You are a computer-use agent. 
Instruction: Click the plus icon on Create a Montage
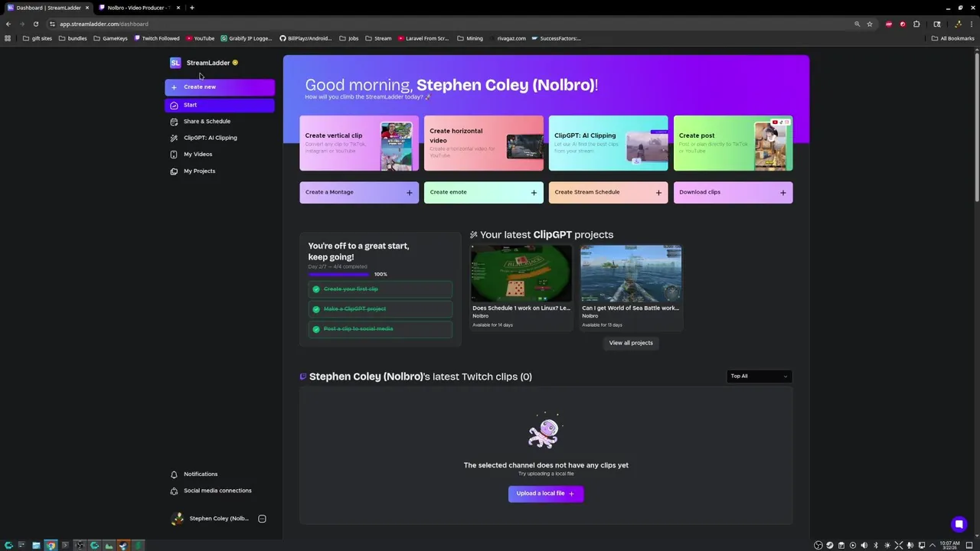[x=409, y=193]
